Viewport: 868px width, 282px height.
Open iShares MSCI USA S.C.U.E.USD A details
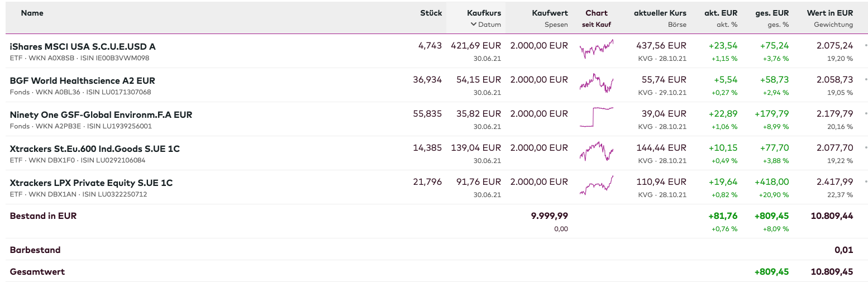point(83,46)
